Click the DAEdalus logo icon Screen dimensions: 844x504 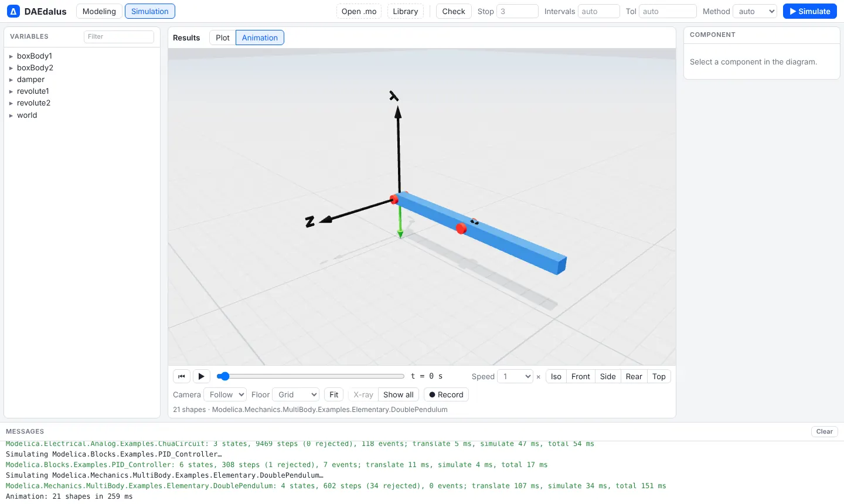tap(13, 11)
